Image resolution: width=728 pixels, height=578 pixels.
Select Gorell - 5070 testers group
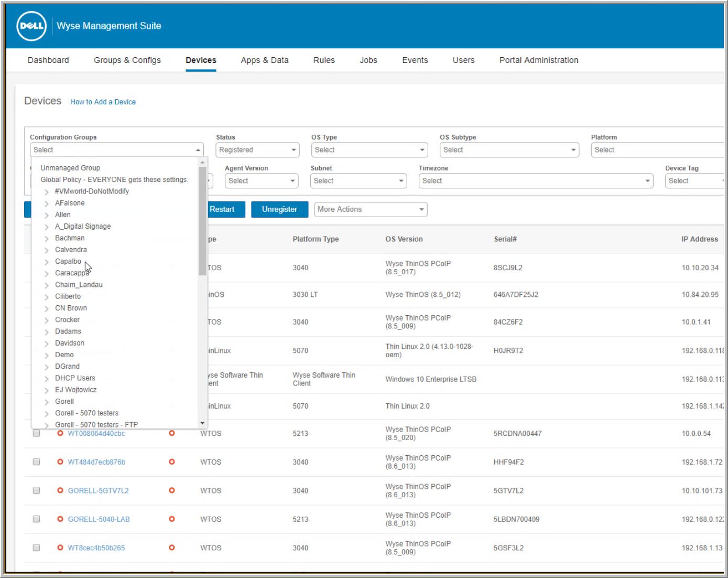[x=87, y=413]
